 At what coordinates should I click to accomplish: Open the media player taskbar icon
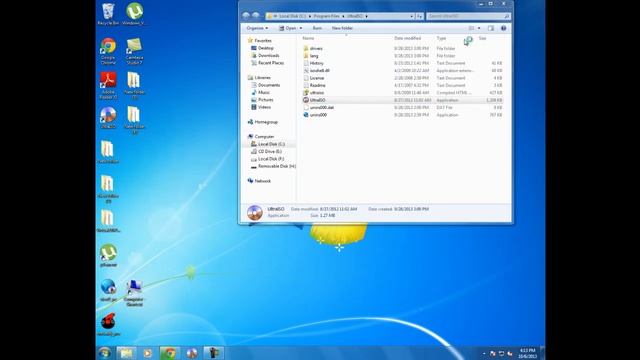pyautogui.click(x=147, y=353)
